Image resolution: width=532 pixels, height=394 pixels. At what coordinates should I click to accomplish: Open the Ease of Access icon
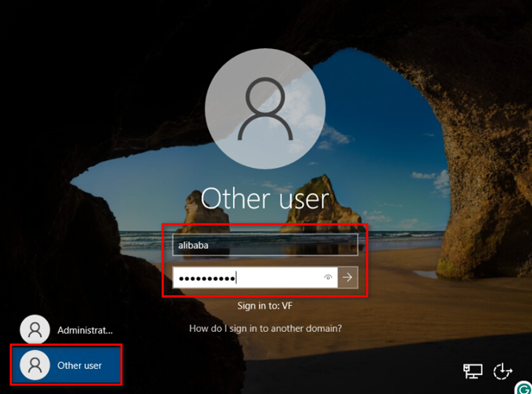pyautogui.click(x=502, y=370)
